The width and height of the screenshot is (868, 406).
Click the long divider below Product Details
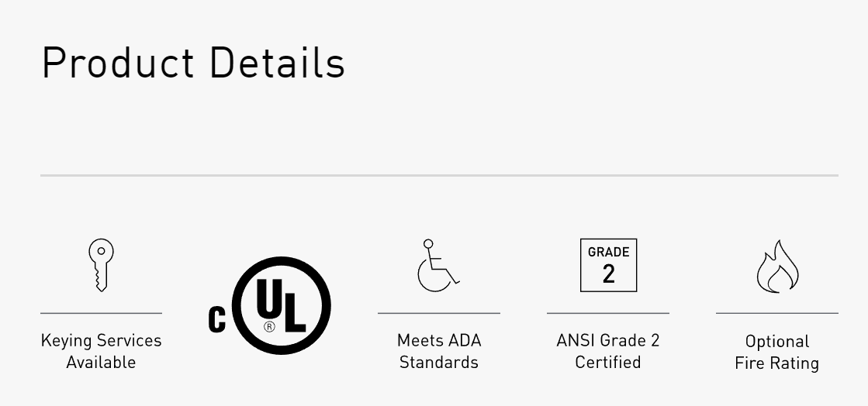pyautogui.click(x=440, y=175)
